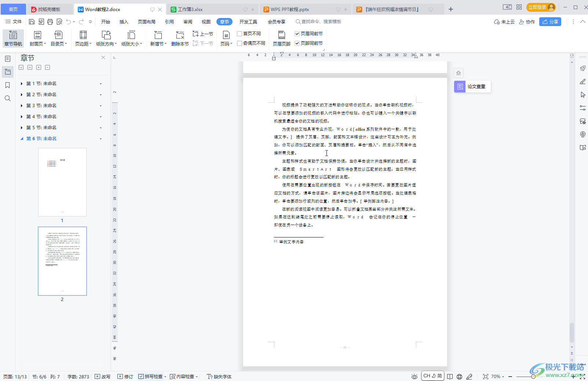Viewport: 588px width, 381px height.
Task: Click the 论文查重 button
Action: click(x=472, y=87)
